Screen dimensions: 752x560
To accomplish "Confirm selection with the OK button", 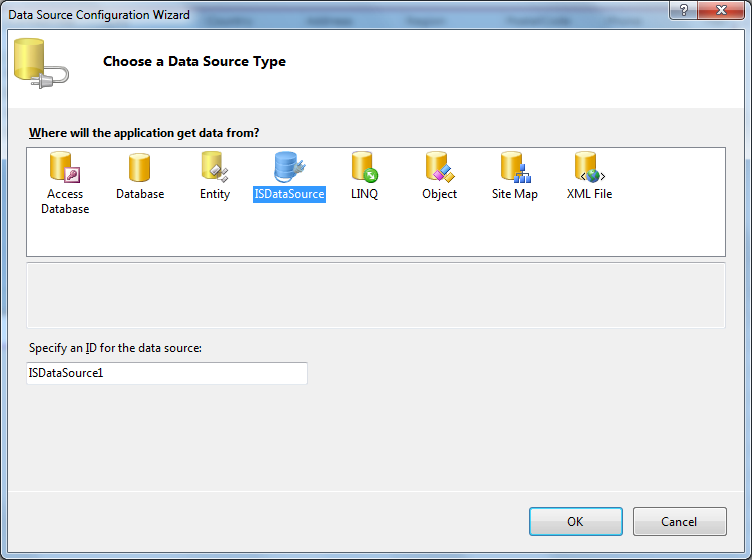I will (575, 521).
